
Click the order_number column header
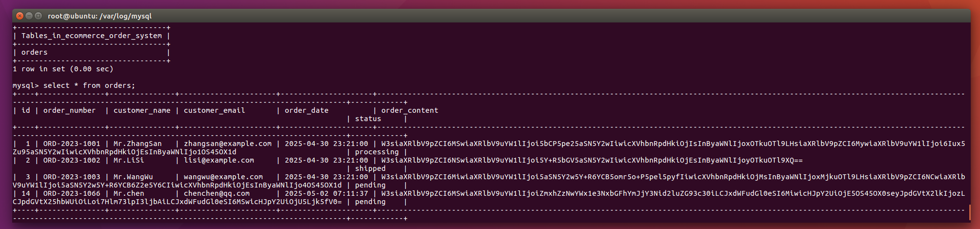tap(69, 110)
